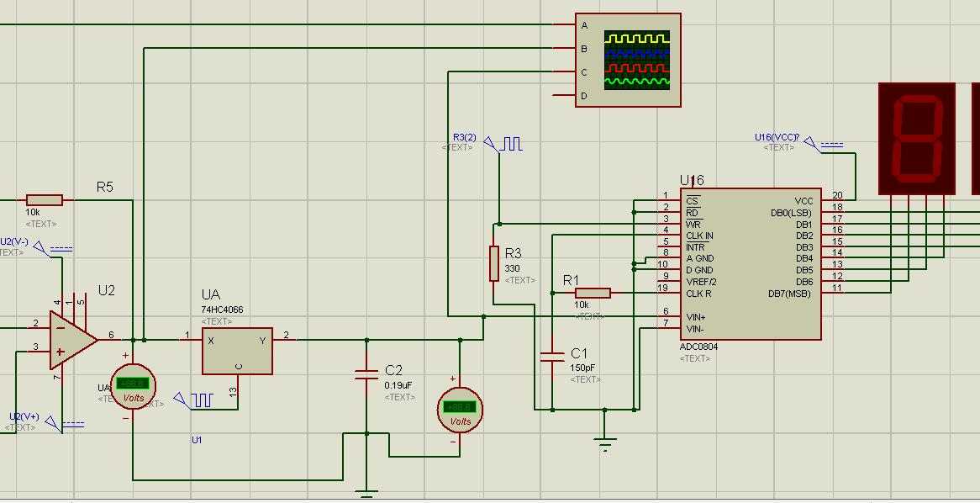The height and width of the screenshot is (503, 980).
Task: Select the U16(VCC) DC generator symbol
Action: pos(824,145)
